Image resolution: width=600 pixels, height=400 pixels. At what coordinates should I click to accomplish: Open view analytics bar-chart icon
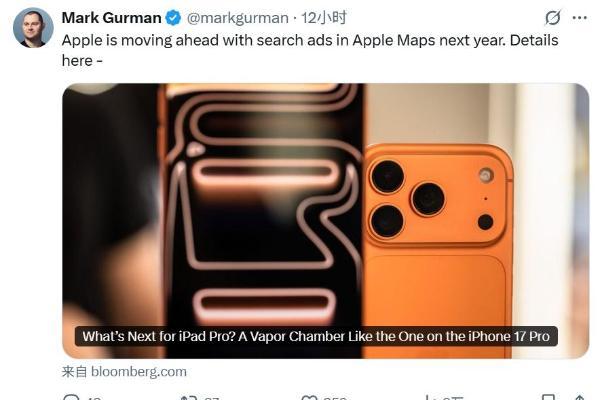click(431, 397)
